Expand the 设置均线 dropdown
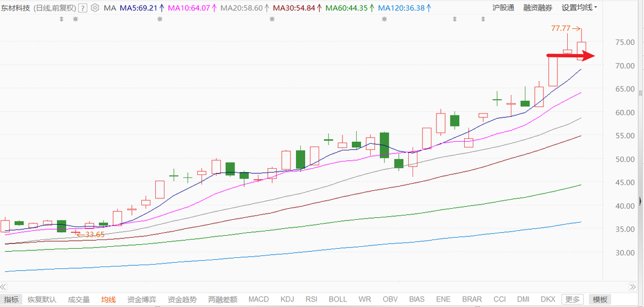This screenshot has height=307, width=644. (x=580, y=7)
